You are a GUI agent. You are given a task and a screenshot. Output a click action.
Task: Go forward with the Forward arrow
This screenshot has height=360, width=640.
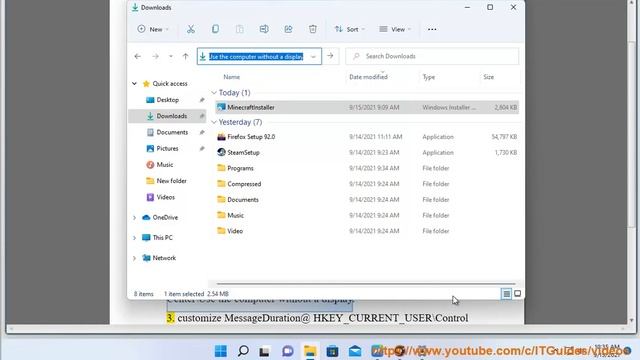[156, 56]
